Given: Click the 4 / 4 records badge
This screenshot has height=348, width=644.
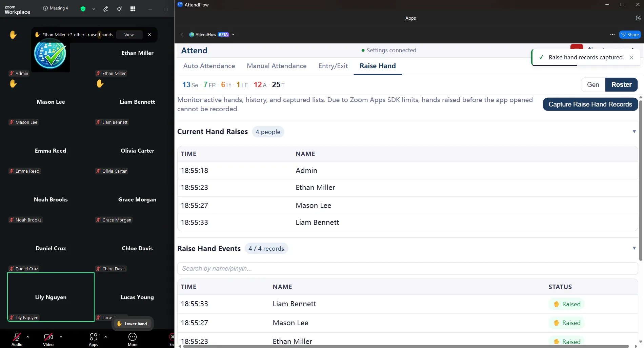Looking at the screenshot, I should point(266,249).
